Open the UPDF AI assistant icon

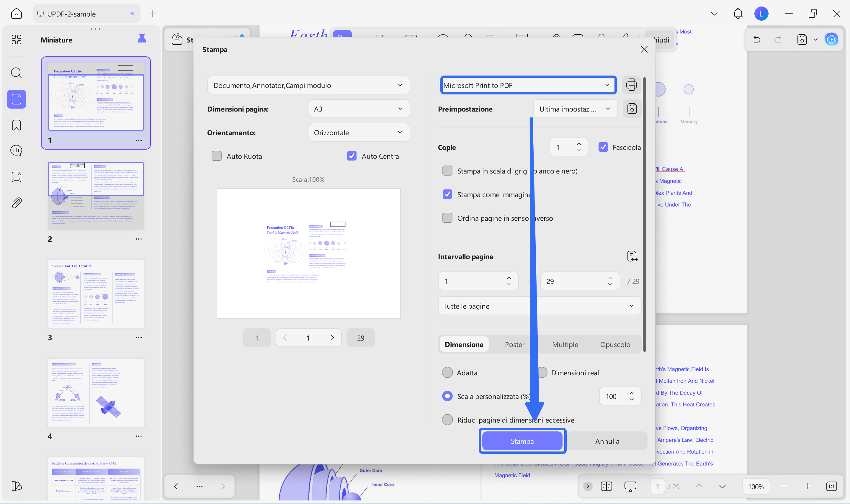tap(831, 40)
